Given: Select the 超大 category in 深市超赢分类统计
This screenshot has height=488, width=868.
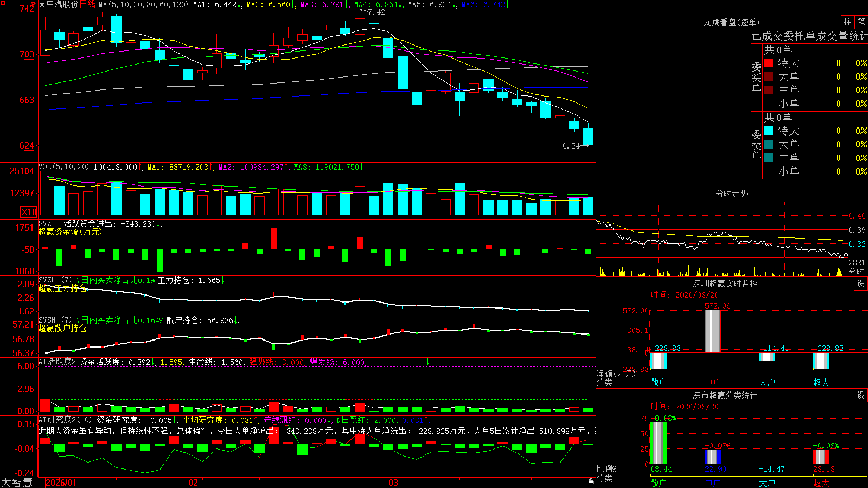Looking at the screenshot, I should click(x=821, y=483).
